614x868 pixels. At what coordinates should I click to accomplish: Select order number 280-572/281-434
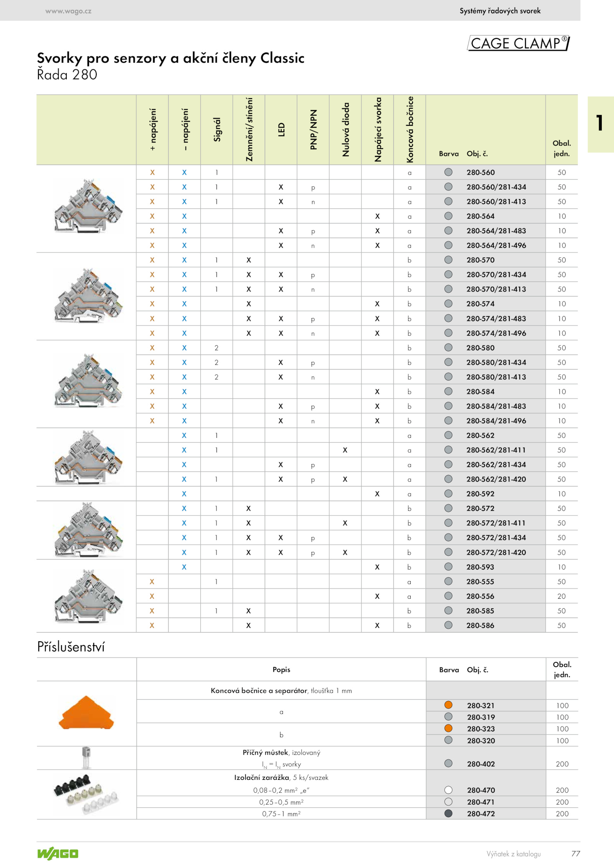pyautogui.click(x=496, y=538)
